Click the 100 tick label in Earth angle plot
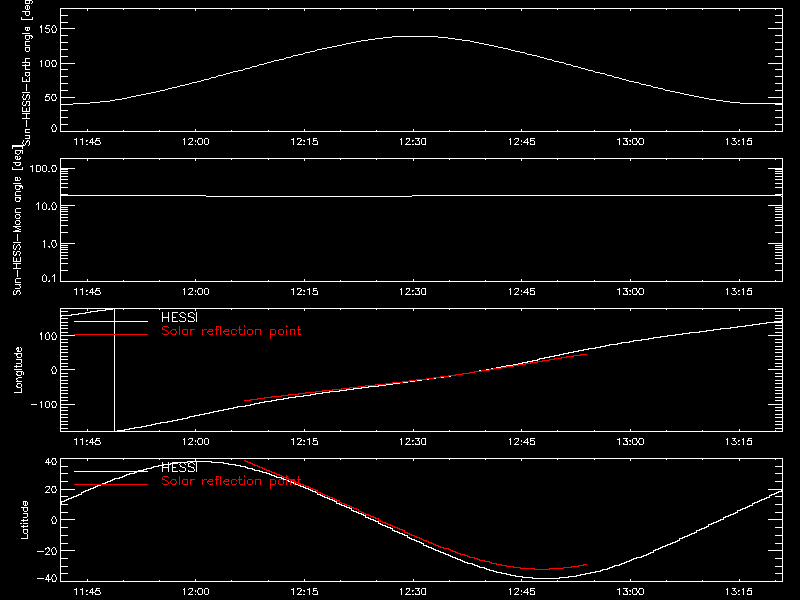This screenshot has height=600, width=800. click(48, 64)
